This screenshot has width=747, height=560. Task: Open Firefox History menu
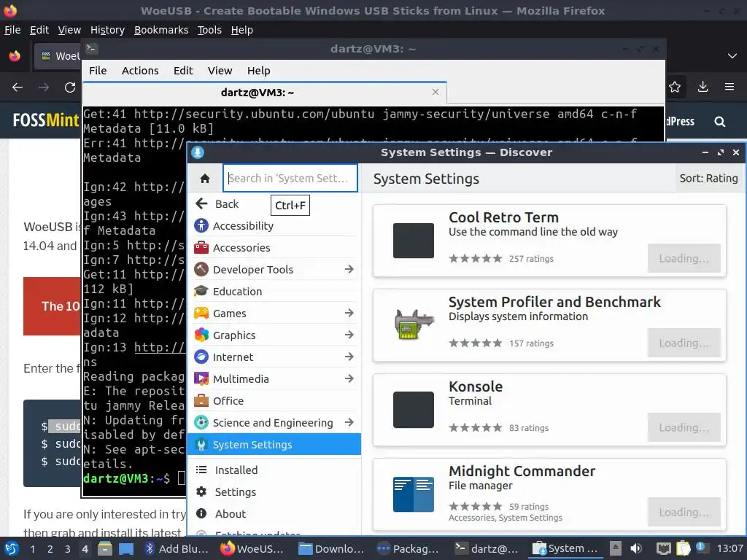coord(107,30)
